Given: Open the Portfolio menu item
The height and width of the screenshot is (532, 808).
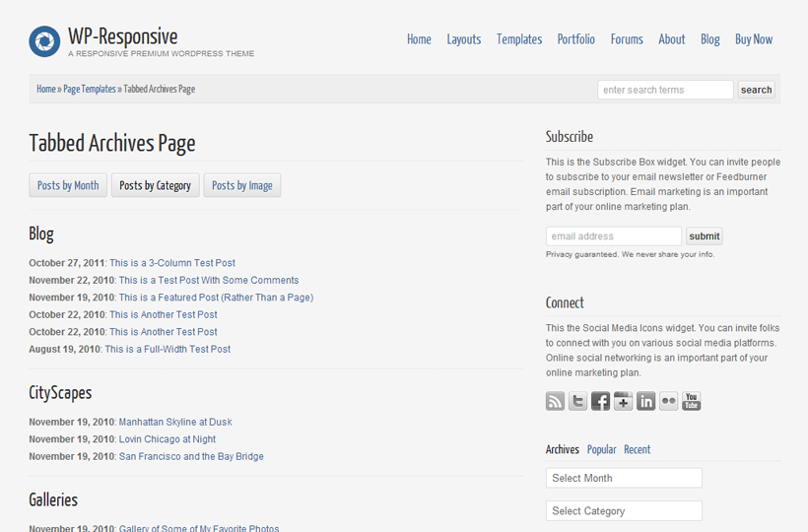Looking at the screenshot, I should click(x=576, y=39).
